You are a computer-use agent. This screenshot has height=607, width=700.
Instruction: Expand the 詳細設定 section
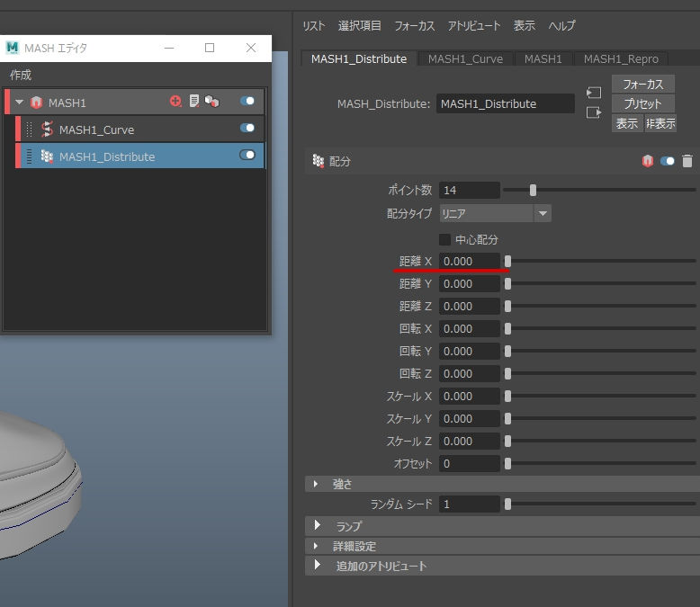(316, 546)
